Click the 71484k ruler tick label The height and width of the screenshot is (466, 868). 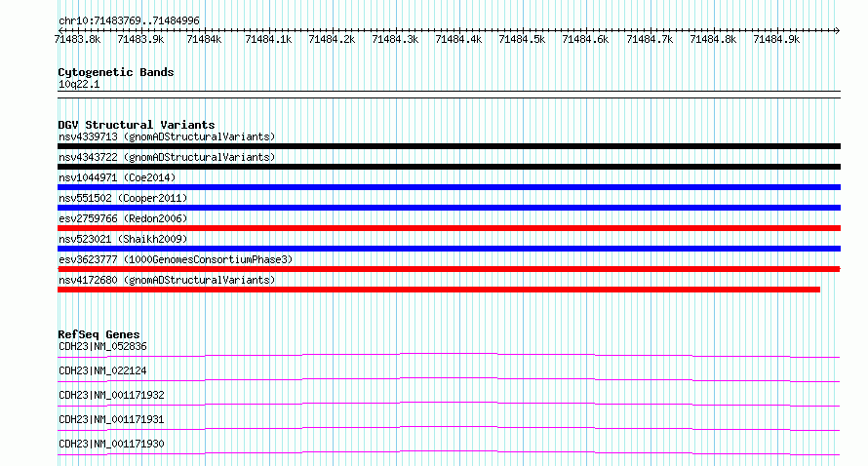pyautogui.click(x=204, y=39)
